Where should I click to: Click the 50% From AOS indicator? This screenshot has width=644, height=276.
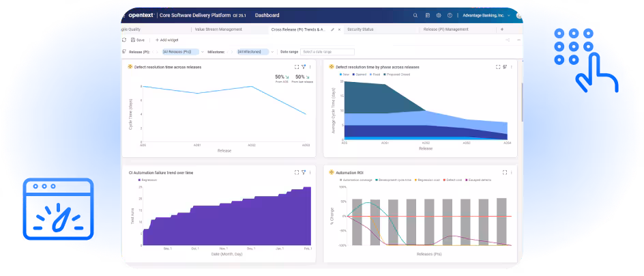pos(281,79)
